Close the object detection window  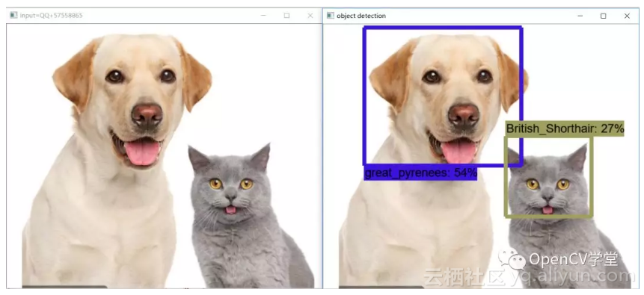(x=627, y=16)
